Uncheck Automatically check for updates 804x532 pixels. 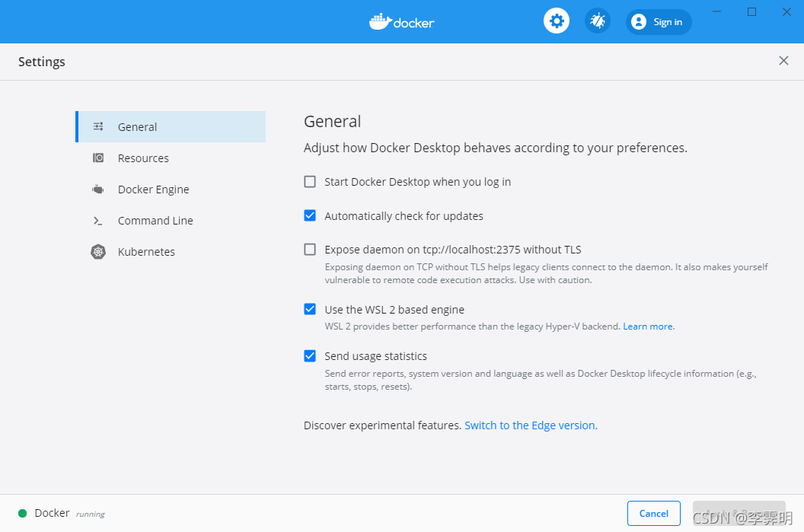(x=310, y=216)
